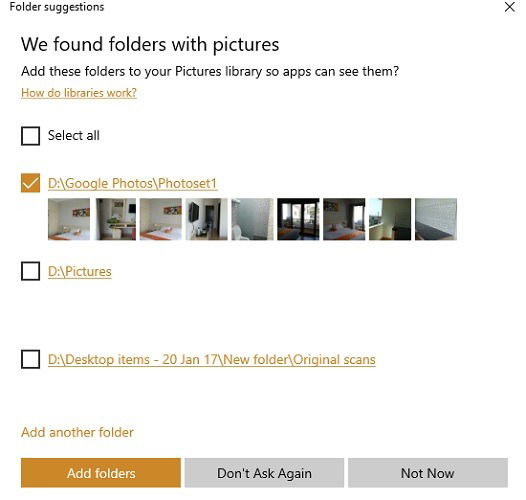The height and width of the screenshot is (500, 526).
Task: Open the D:\Pictures folder link
Action: (x=80, y=271)
